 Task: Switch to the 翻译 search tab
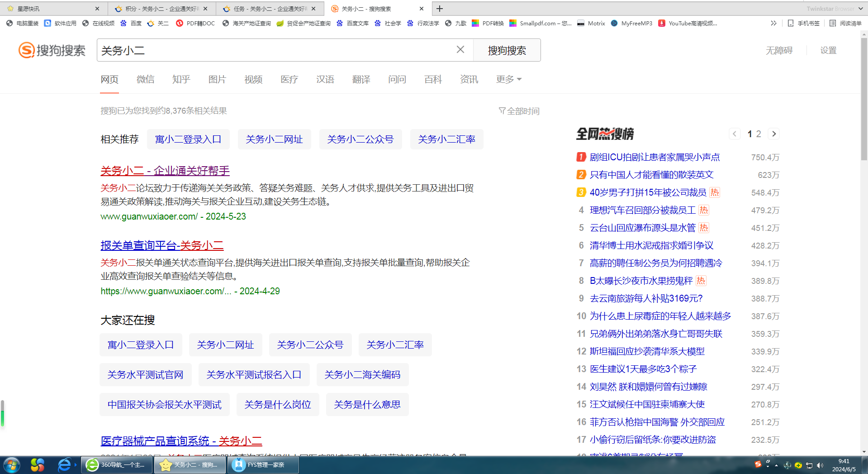click(361, 79)
